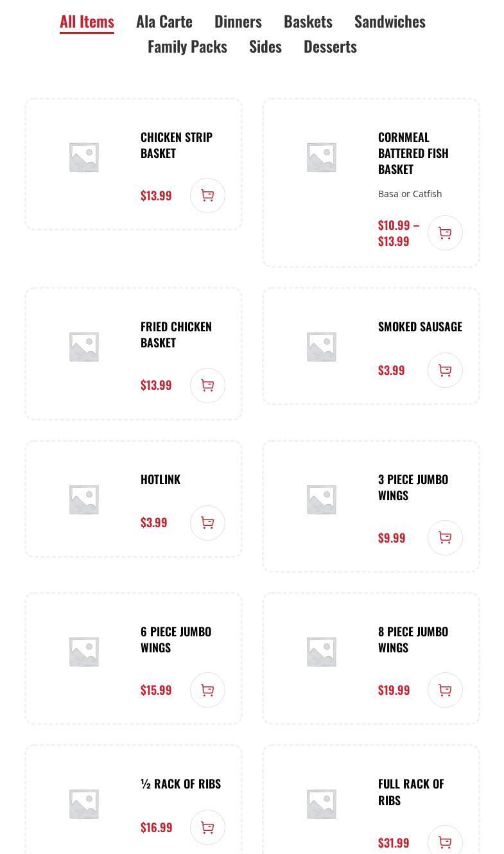The image size is (504, 854).
Task: Open the Family Packs tab
Action: (x=187, y=46)
